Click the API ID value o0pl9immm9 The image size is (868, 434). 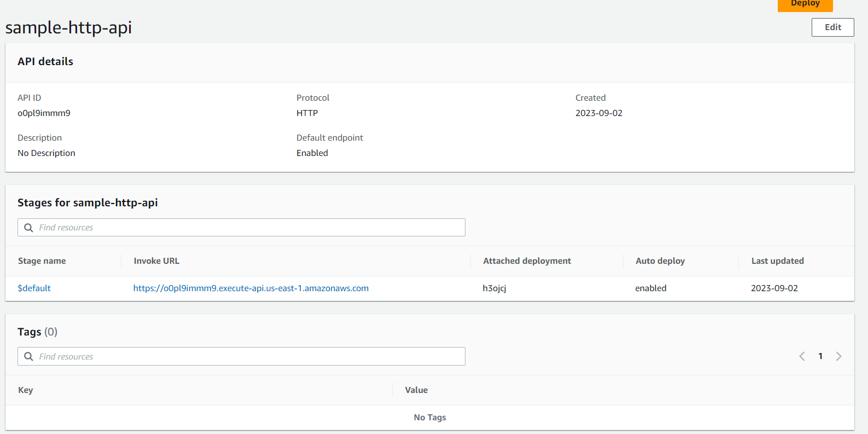[44, 113]
